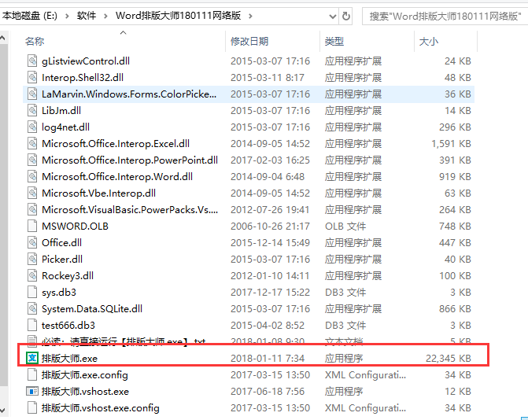This screenshot has height=420, width=528.
Task: Click the 排版大师.vshost.exe.config file icon
Action: coord(32,407)
